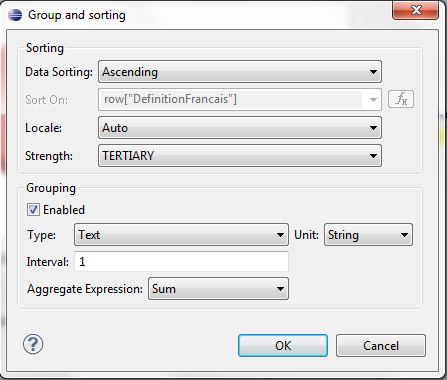Viewport: 447px width, 380px height.
Task: Click the Eclipse icon in title bar
Action: (x=15, y=15)
